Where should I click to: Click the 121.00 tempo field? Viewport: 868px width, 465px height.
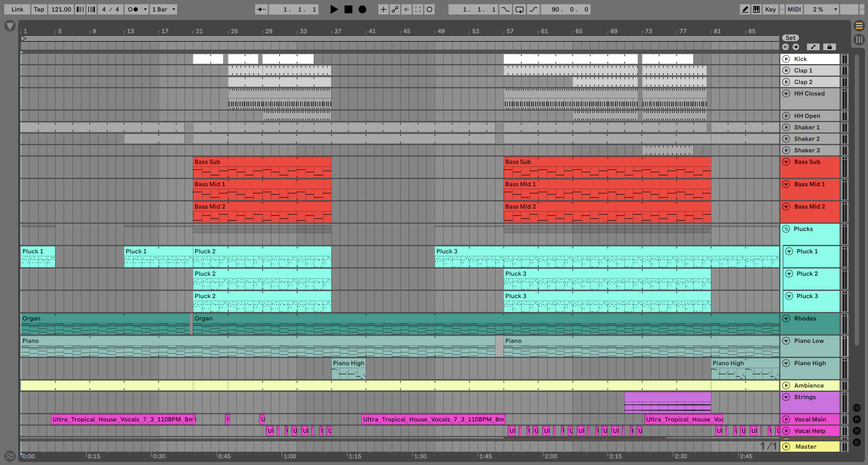(61, 9)
